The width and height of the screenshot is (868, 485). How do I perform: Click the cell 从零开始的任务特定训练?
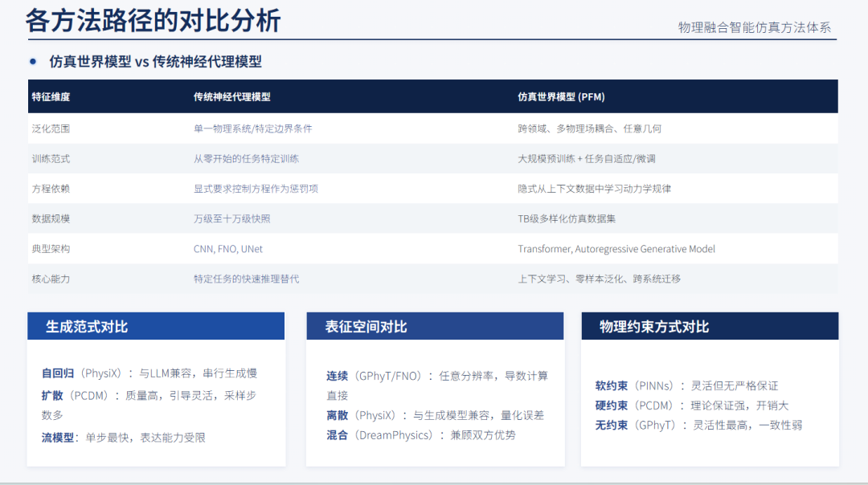tap(247, 159)
